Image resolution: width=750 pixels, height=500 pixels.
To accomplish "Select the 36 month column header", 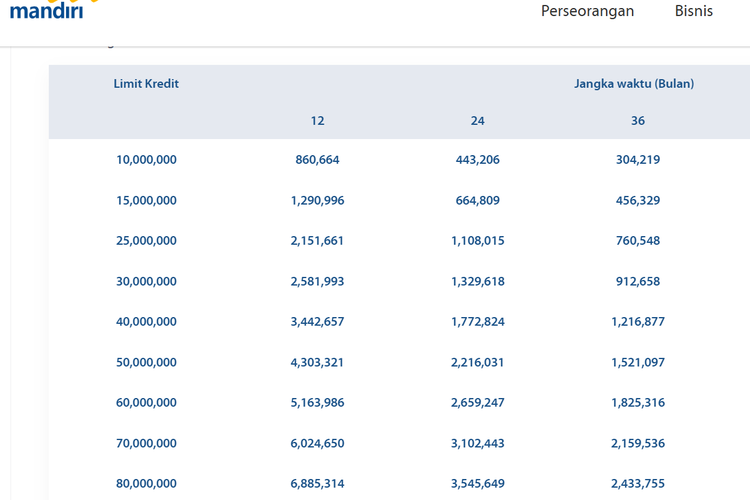I will click(638, 121).
